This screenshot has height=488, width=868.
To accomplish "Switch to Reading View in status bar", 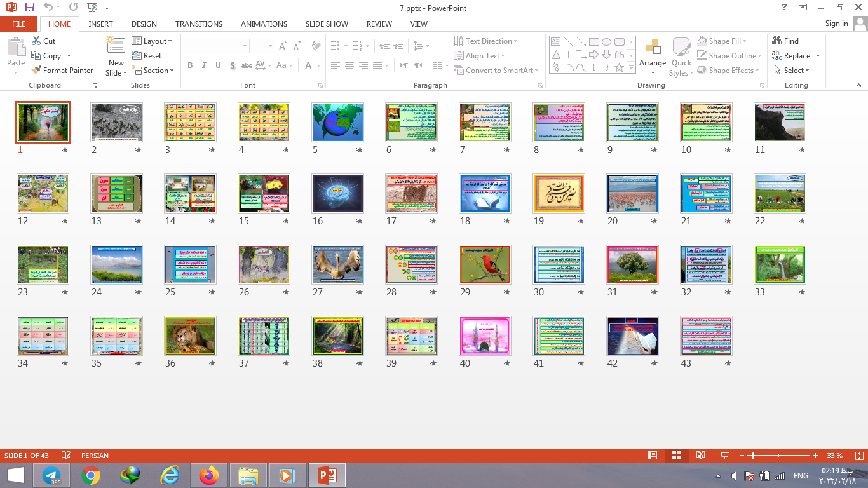I will (700, 456).
